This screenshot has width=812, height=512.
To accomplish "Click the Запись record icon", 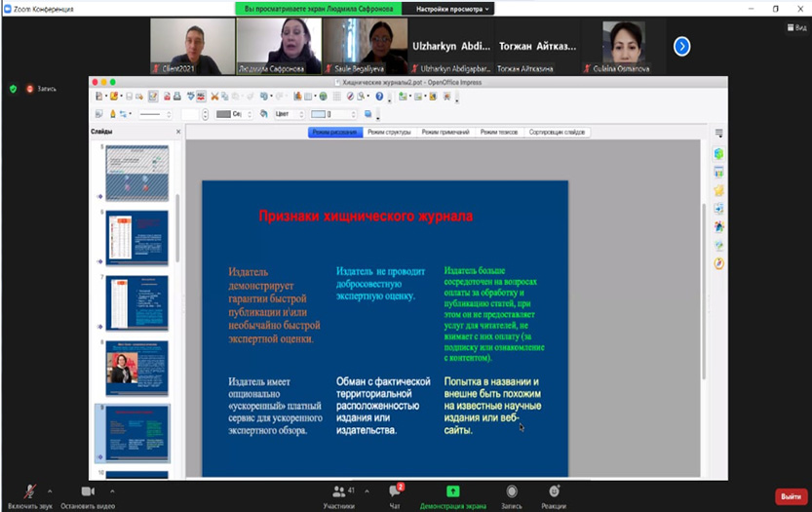I will [512, 492].
